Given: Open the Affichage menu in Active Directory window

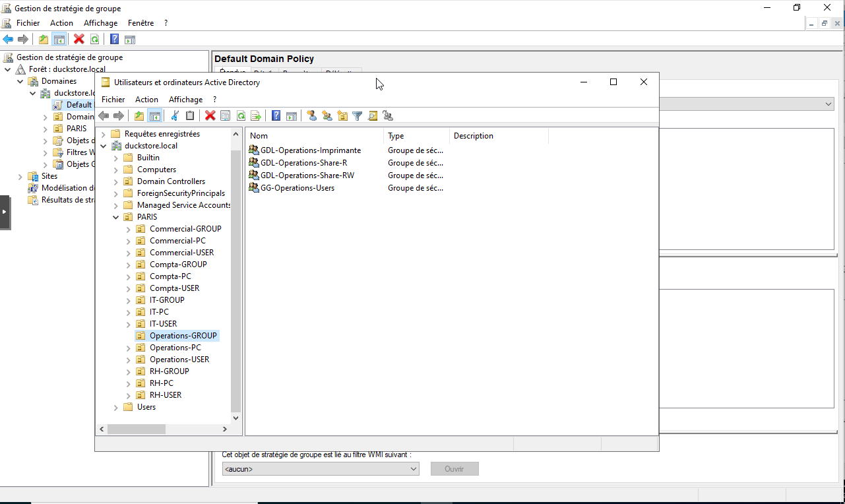Looking at the screenshot, I should [x=185, y=100].
